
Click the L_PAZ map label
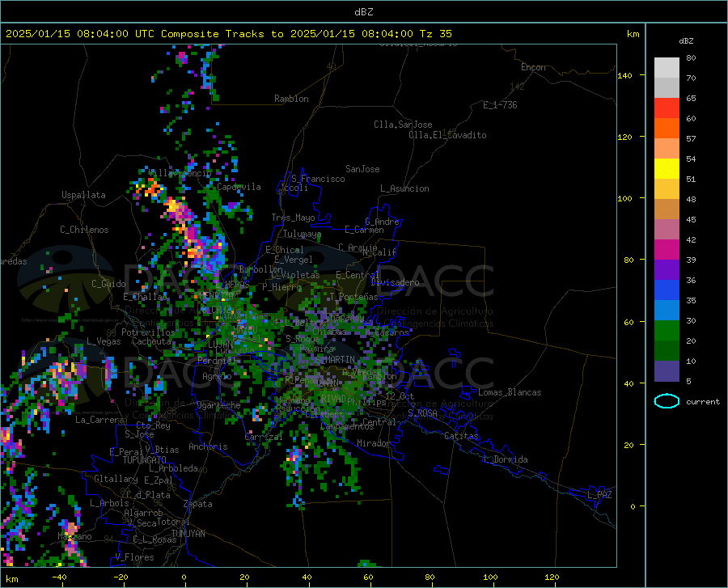point(600,495)
